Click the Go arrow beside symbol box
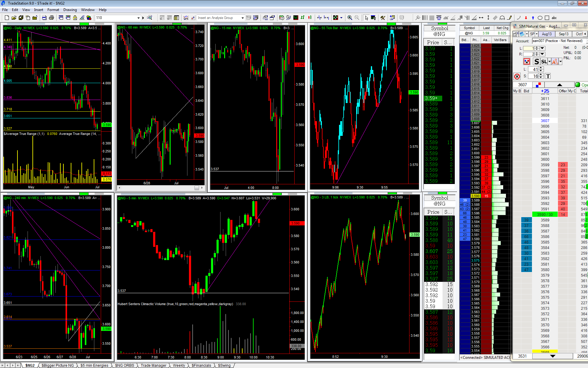 [x=143, y=18]
